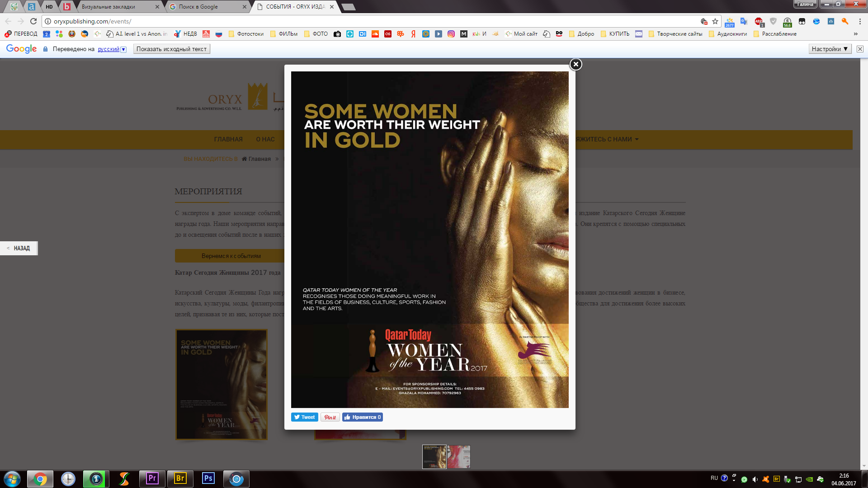Expand the КУПИТЬ bookmark folder
The image size is (868, 488).
[x=615, y=34]
